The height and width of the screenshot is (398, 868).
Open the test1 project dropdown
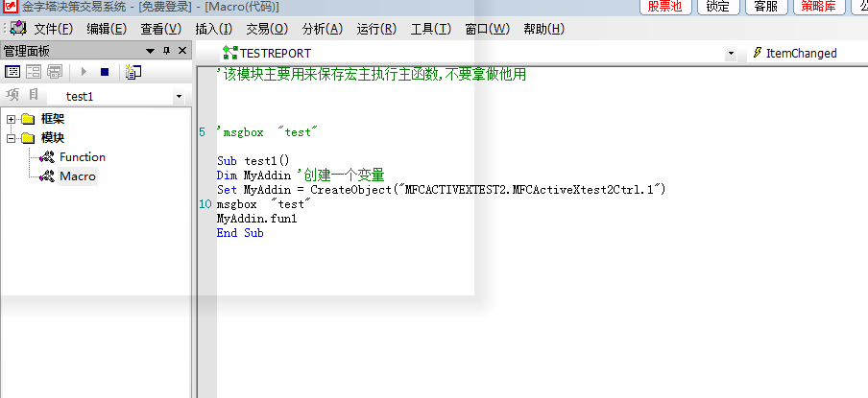tap(179, 96)
